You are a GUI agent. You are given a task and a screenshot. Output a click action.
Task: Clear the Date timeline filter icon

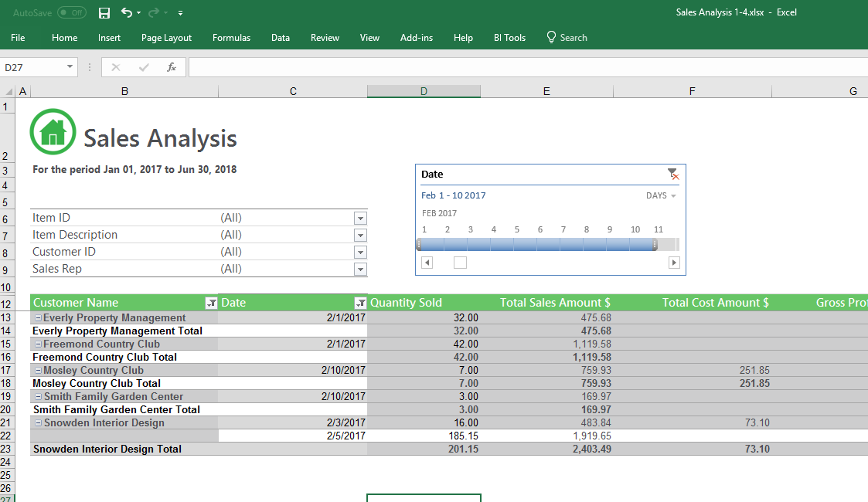point(672,175)
